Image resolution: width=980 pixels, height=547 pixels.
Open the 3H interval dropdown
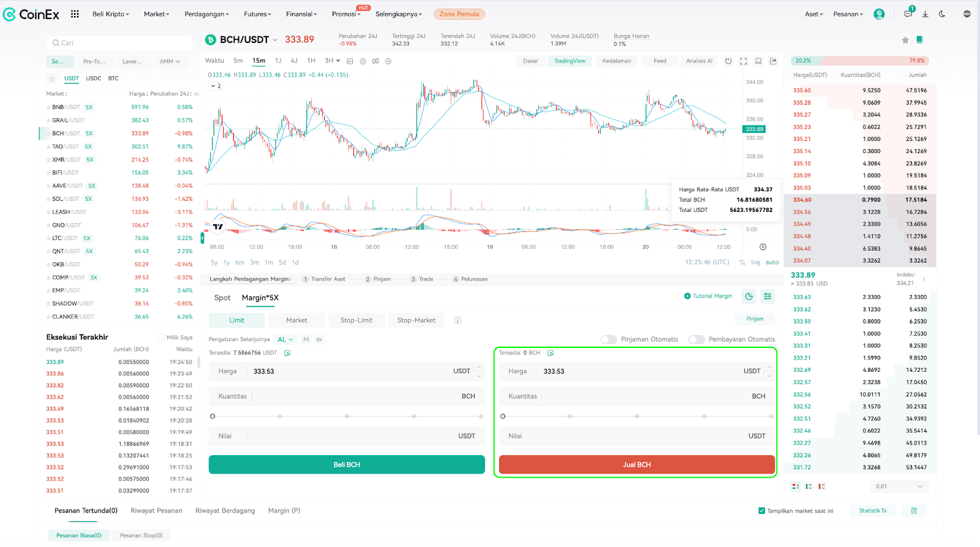[x=333, y=61]
